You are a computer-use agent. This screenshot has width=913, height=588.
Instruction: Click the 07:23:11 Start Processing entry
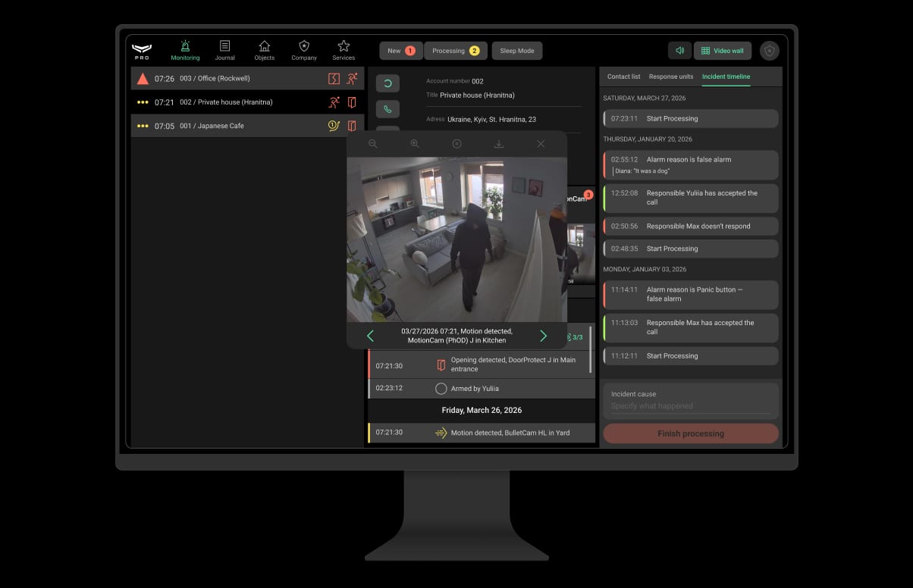coord(691,118)
